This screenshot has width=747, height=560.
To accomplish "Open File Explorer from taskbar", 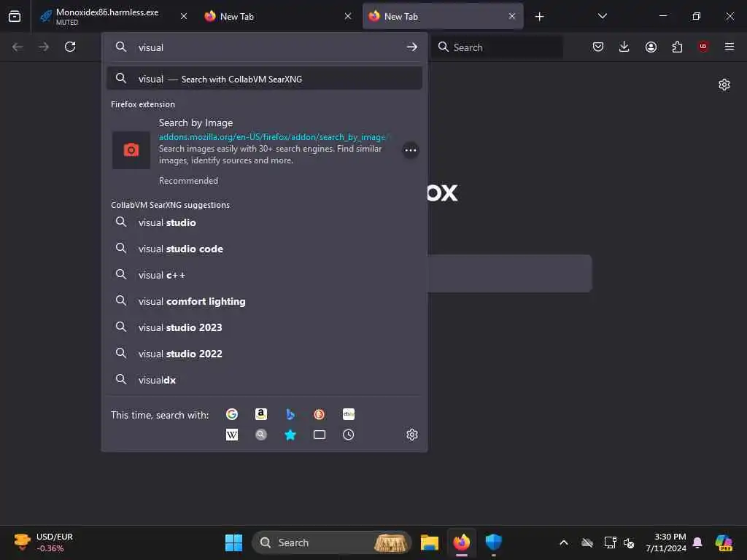I will [429, 542].
